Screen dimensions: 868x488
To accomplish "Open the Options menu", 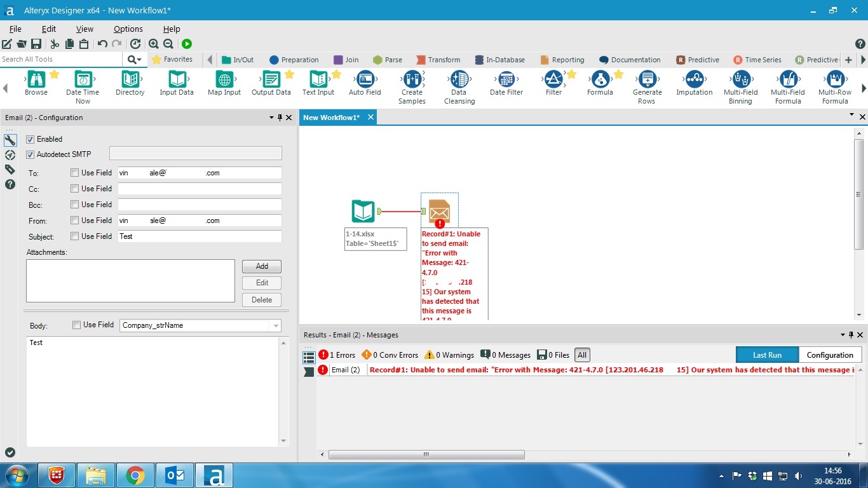I will 128,29.
